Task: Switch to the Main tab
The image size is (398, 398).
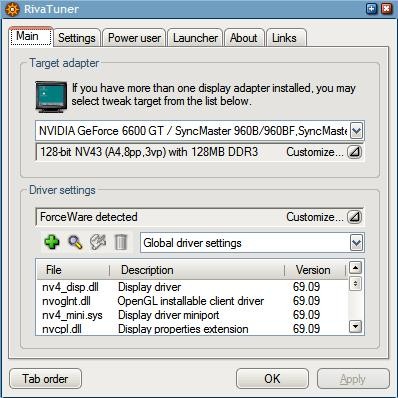Action: pyautogui.click(x=30, y=36)
